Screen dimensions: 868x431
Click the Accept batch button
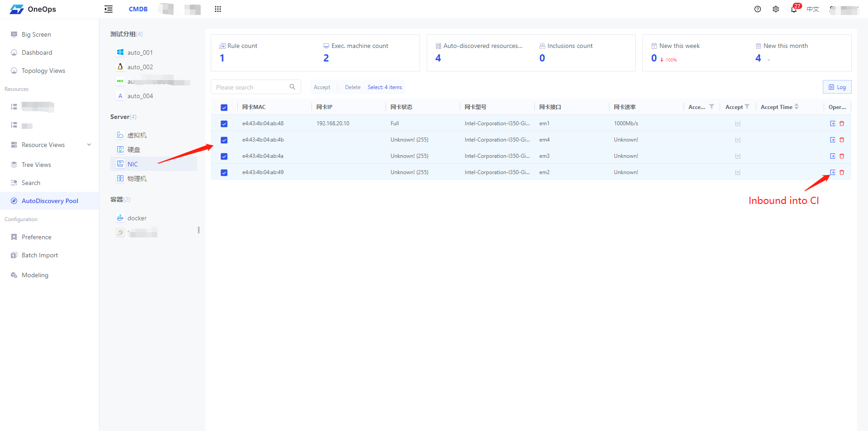click(x=322, y=87)
